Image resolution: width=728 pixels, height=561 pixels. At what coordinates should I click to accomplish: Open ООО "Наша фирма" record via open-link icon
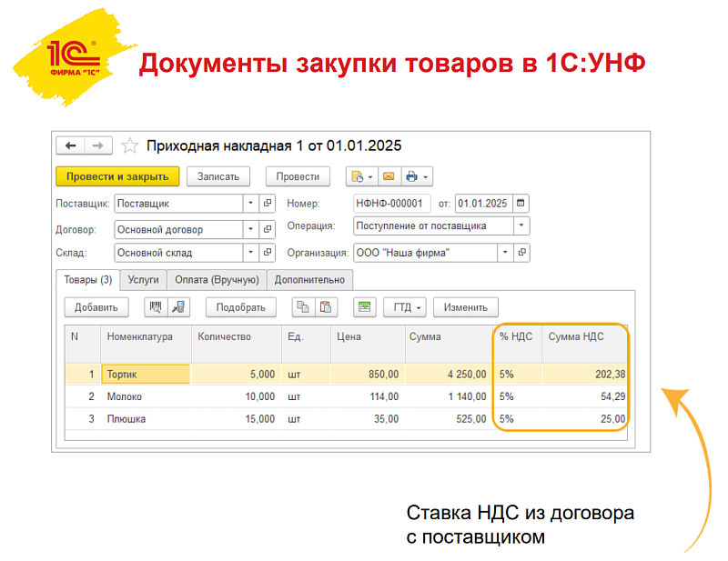[521, 253]
